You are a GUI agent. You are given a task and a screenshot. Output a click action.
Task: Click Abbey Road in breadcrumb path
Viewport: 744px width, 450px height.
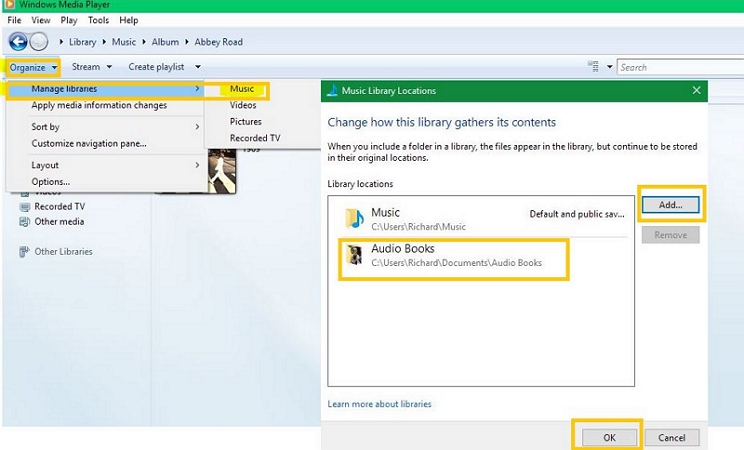pos(218,42)
